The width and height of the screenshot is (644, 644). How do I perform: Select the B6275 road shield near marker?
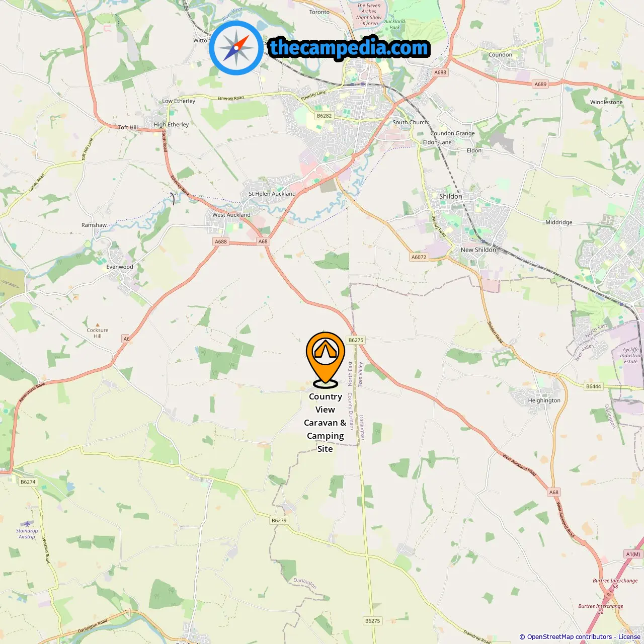pyautogui.click(x=356, y=340)
